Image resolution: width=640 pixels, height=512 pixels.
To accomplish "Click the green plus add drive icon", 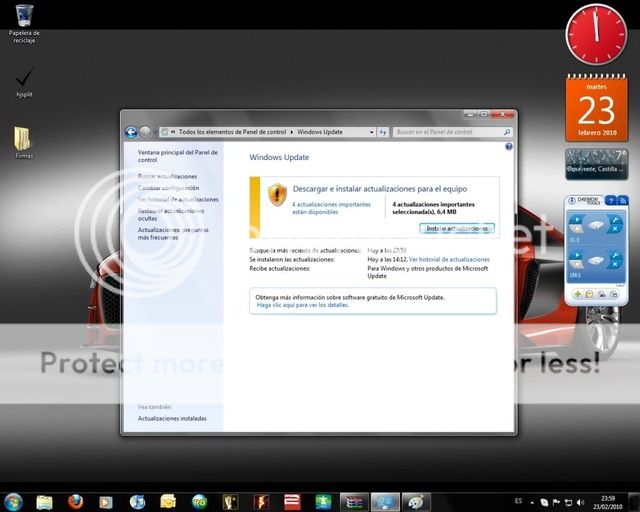I will click(578, 294).
